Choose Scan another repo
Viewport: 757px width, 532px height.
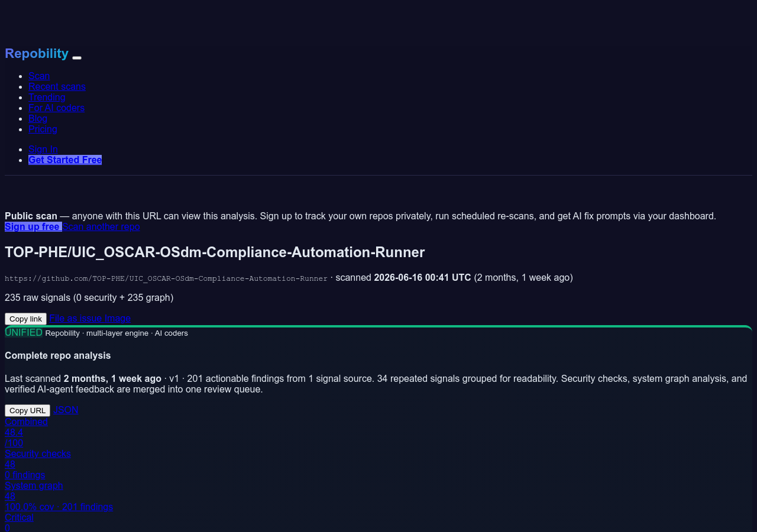(x=101, y=226)
